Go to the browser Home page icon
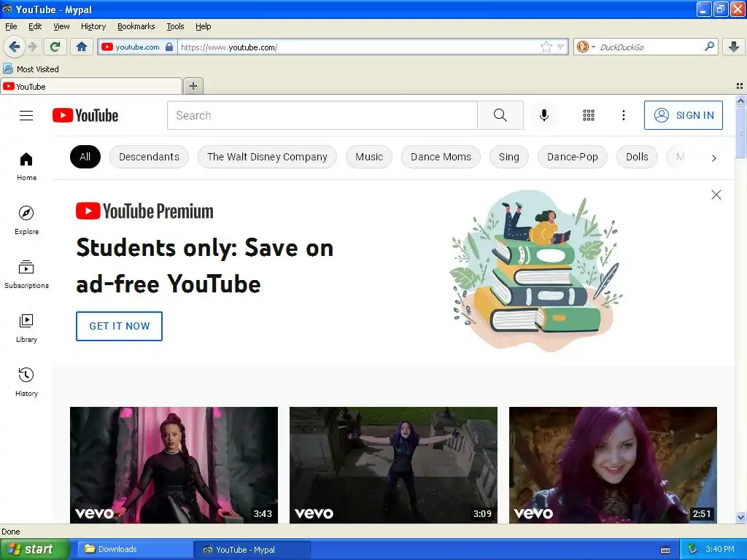Viewport: 747px width, 560px height. coord(82,47)
